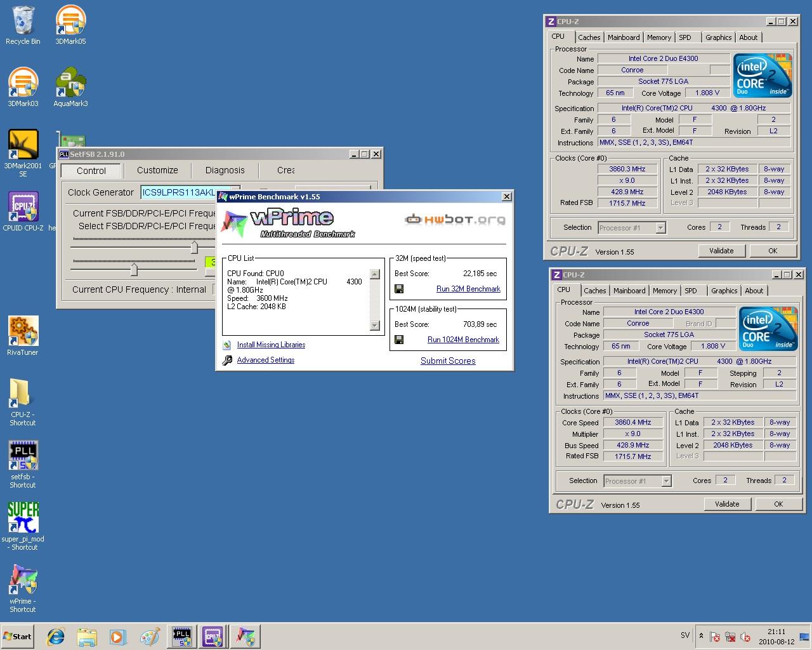The image size is (812, 650).
Task: Launch the 3DMark03 desktop shortcut
Action: coord(23,88)
